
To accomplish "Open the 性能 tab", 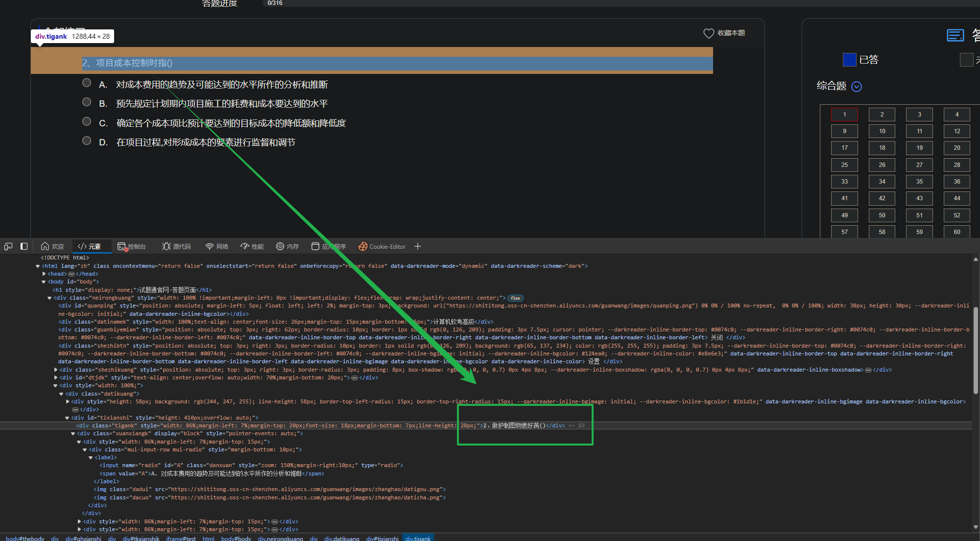I will tap(252, 246).
